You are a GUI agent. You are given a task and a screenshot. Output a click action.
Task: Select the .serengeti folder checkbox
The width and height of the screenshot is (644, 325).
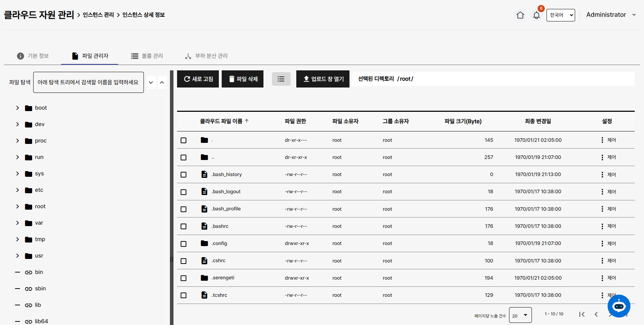point(183,278)
